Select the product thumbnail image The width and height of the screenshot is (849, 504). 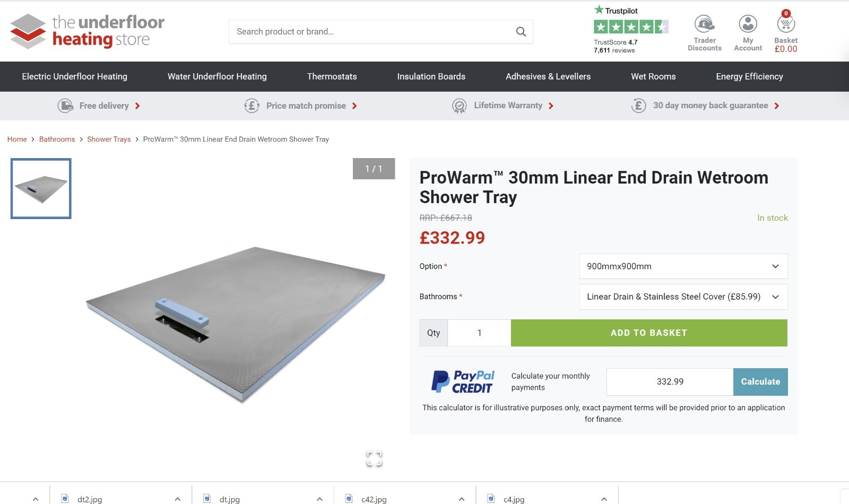[x=40, y=188]
